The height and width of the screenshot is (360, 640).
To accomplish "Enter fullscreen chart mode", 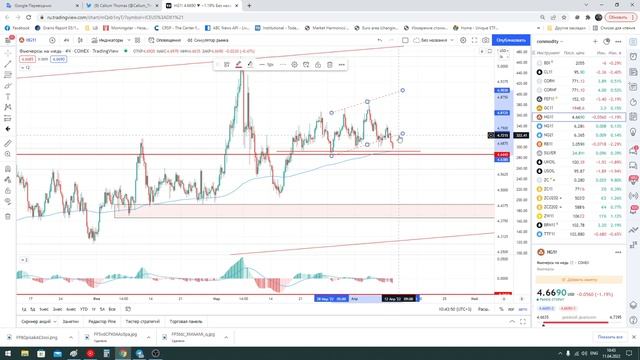I will [474, 40].
